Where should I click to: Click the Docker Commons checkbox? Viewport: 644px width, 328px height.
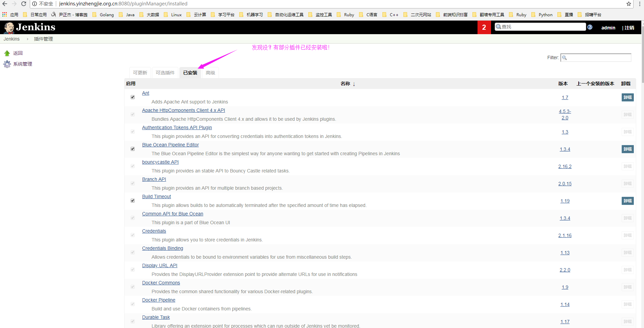(133, 287)
